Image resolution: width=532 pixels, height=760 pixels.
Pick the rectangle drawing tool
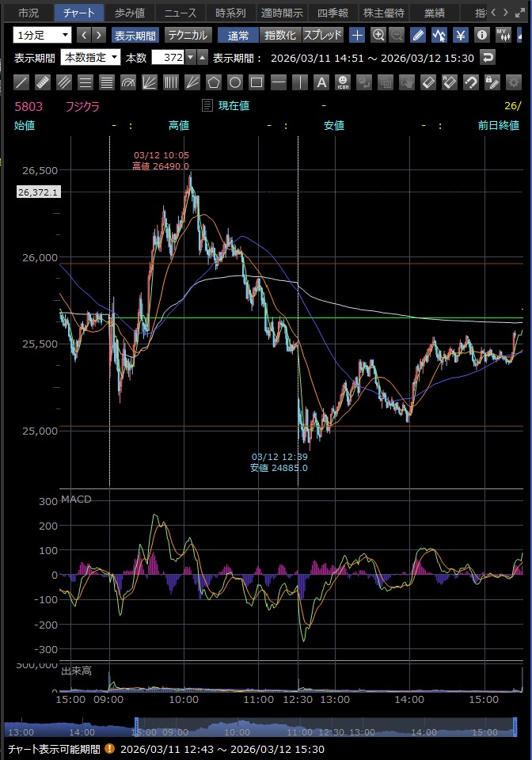256,82
